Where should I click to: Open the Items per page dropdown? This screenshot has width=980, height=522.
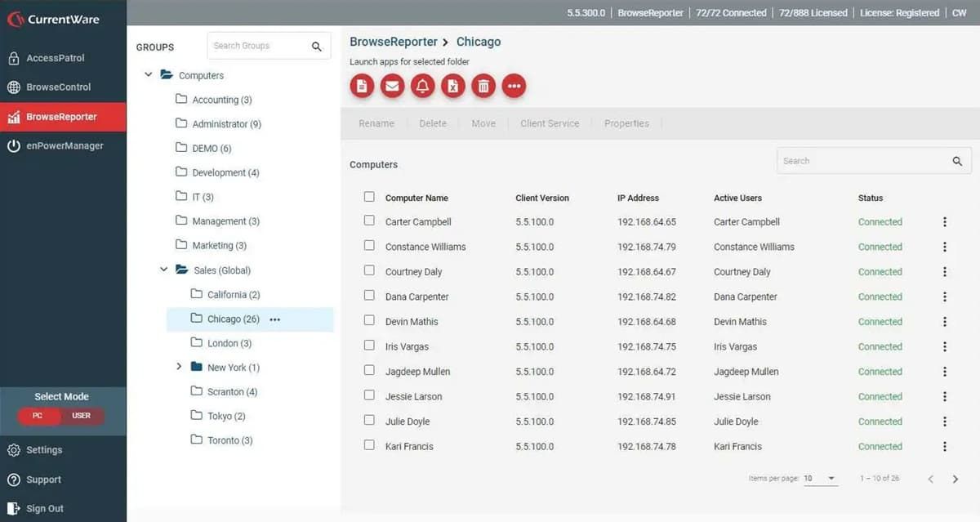point(821,479)
